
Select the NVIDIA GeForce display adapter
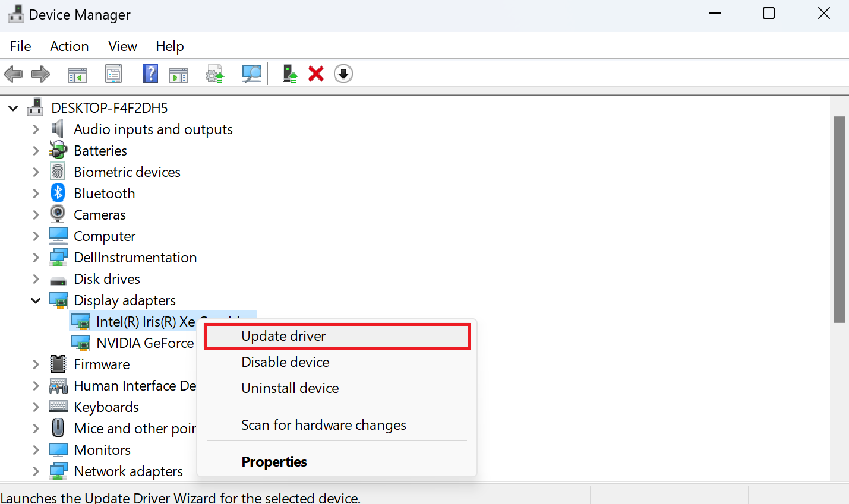pos(145,343)
